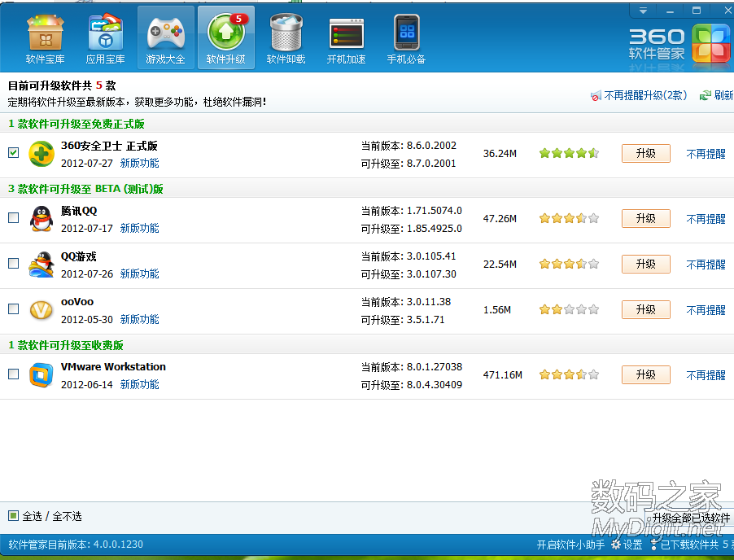The width and height of the screenshot is (734, 560).
Task: Open 手机必备 phone essentials
Action: (x=406, y=39)
